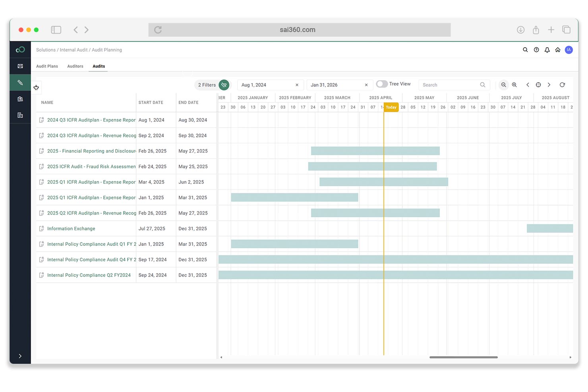Open the help question mark icon
Image resolution: width=588 pixels, height=392 pixels.
click(536, 50)
